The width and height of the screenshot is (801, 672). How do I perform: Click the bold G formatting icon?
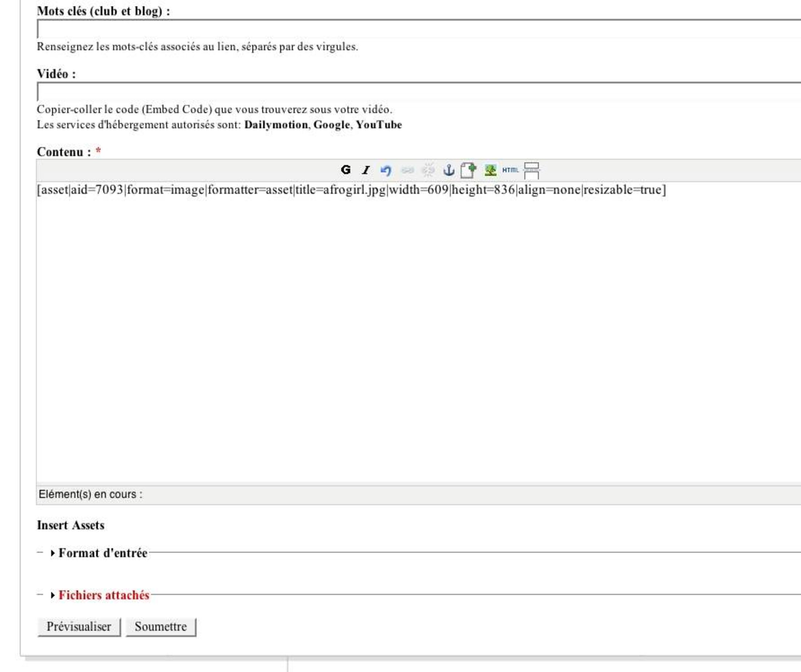[x=346, y=170]
